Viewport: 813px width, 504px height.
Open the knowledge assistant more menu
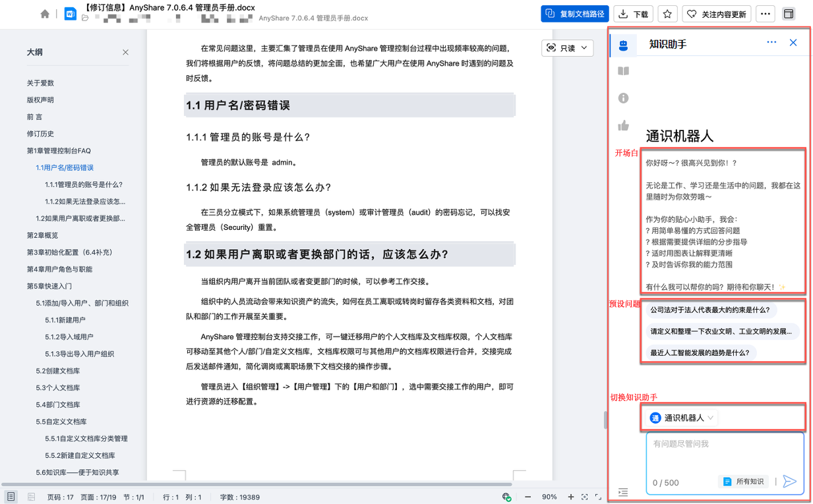click(771, 43)
